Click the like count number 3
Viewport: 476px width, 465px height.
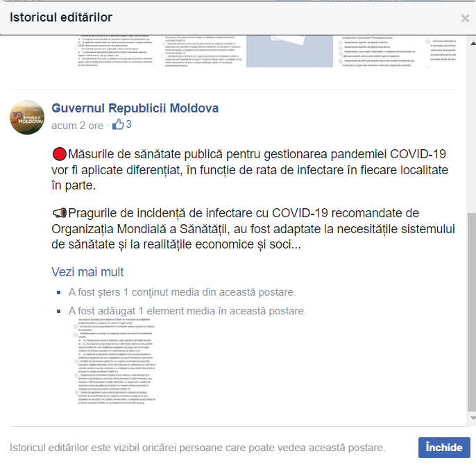click(x=129, y=124)
